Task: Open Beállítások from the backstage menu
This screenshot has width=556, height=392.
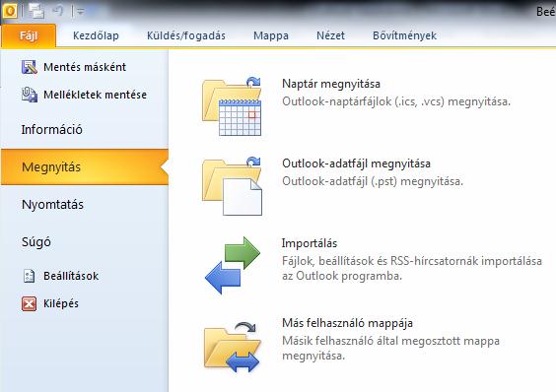Action: (x=71, y=276)
